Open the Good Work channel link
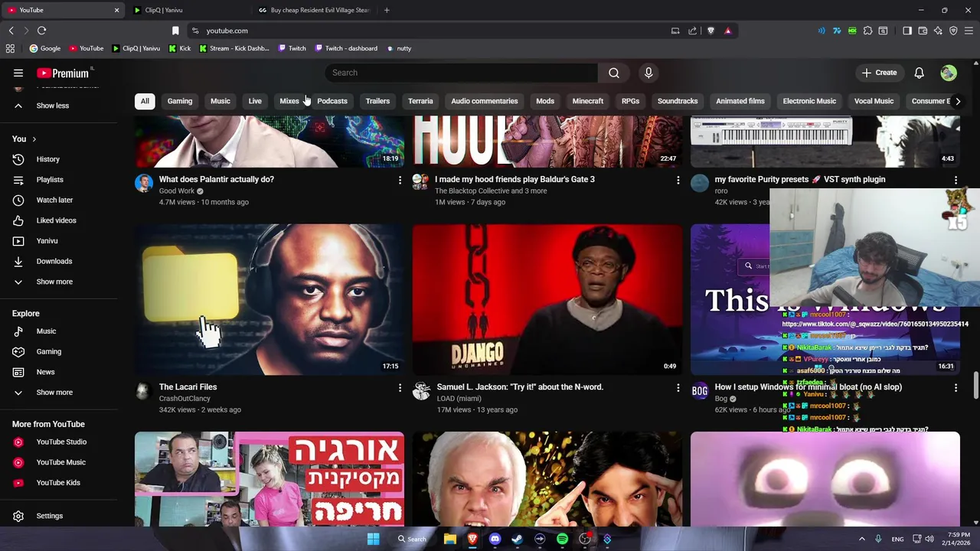The height and width of the screenshot is (551, 980). tap(177, 191)
